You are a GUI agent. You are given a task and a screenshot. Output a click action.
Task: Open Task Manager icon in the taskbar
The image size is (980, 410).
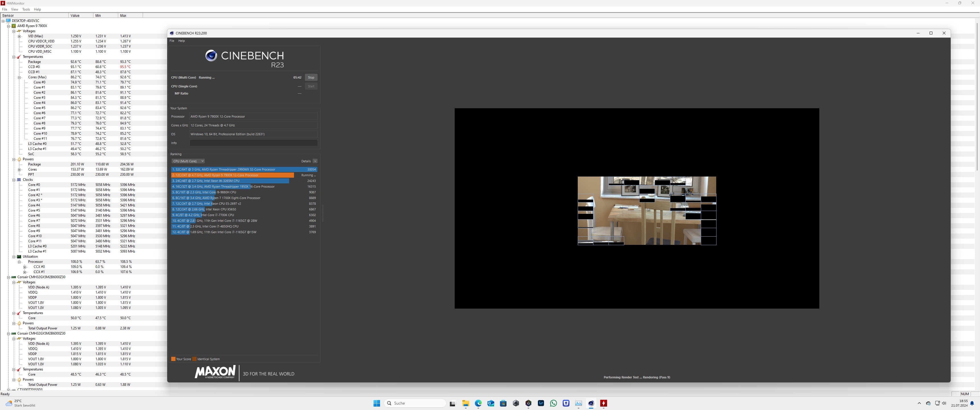pyautogui.click(x=578, y=403)
